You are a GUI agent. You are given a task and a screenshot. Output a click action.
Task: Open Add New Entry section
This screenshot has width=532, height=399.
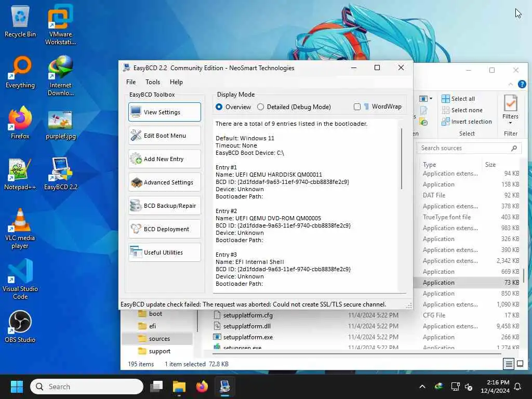165,159
